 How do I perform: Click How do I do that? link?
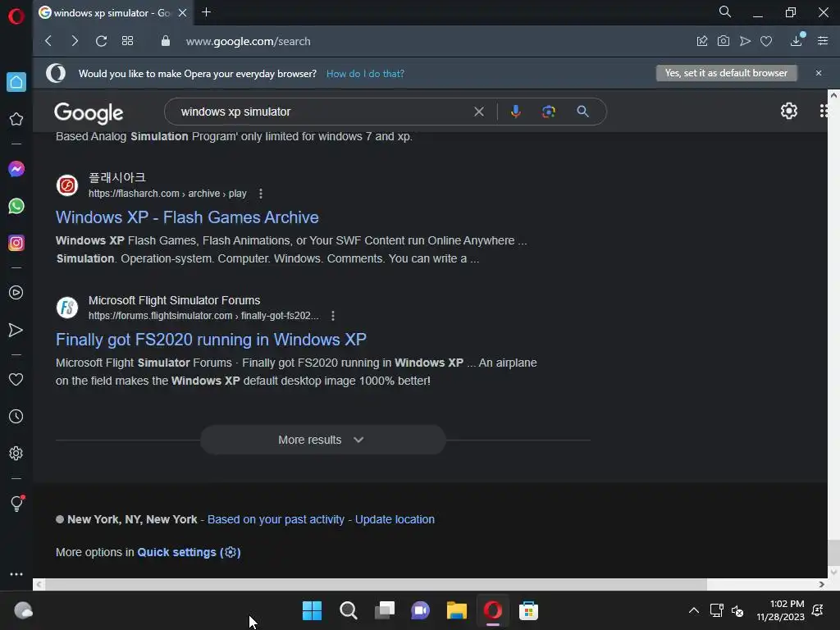click(365, 73)
